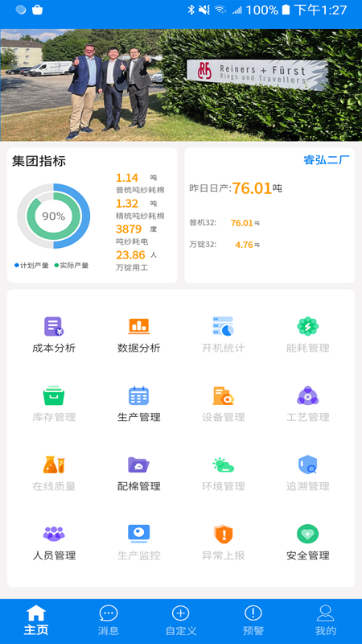Tap the 人员管理 label
This screenshot has width=362, height=644.
coord(54,555)
